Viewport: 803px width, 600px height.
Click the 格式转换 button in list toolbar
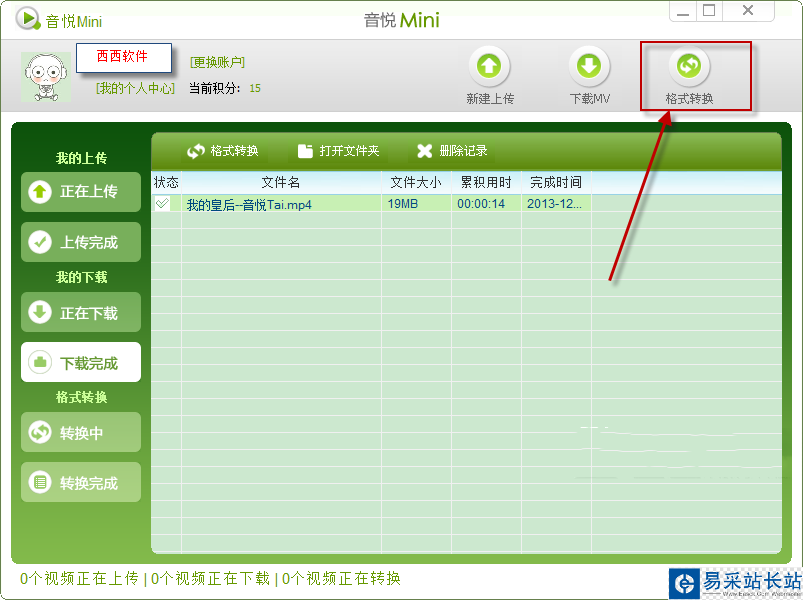pyautogui.click(x=223, y=151)
